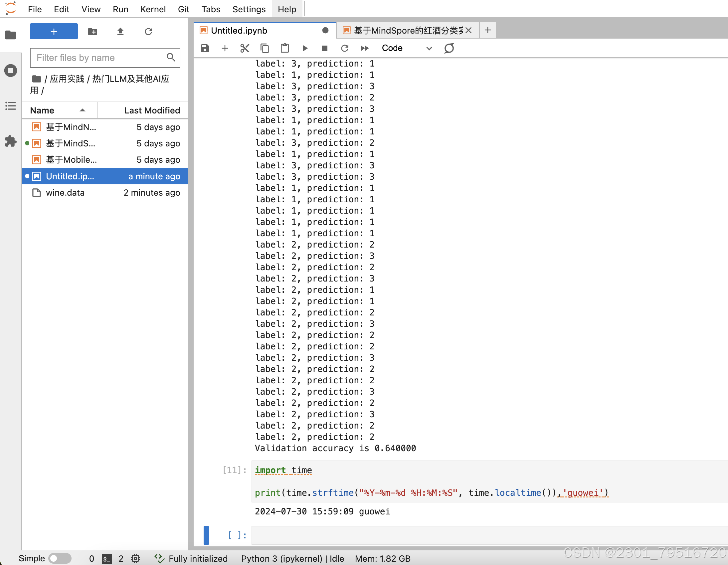This screenshot has width=728, height=565.
Task: Paste cell from clipboard icon
Action: [x=285, y=48]
